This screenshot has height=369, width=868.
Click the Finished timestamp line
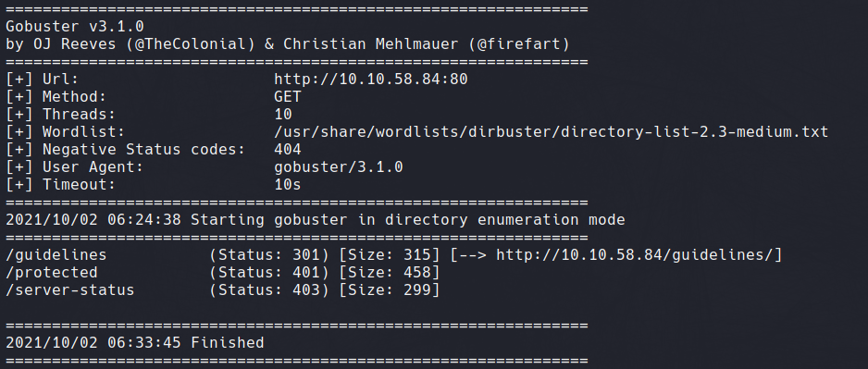click(x=134, y=343)
